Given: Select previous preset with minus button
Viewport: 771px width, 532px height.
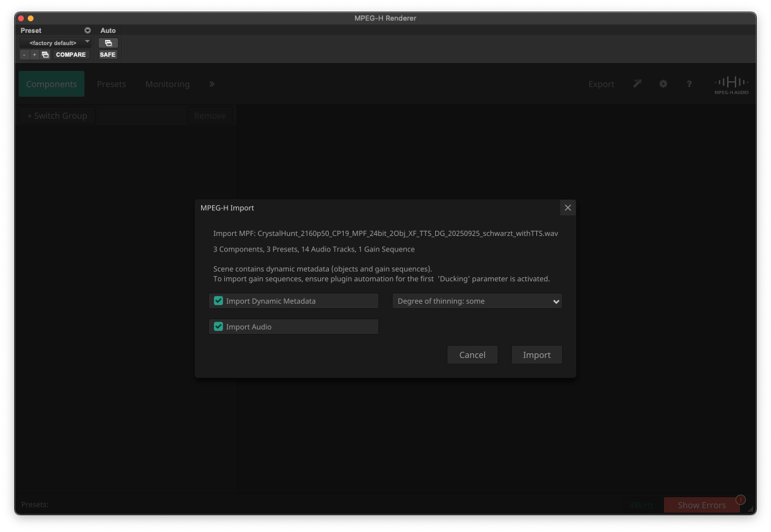Looking at the screenshot, I should pyautogui.click(x=24, y=55).
